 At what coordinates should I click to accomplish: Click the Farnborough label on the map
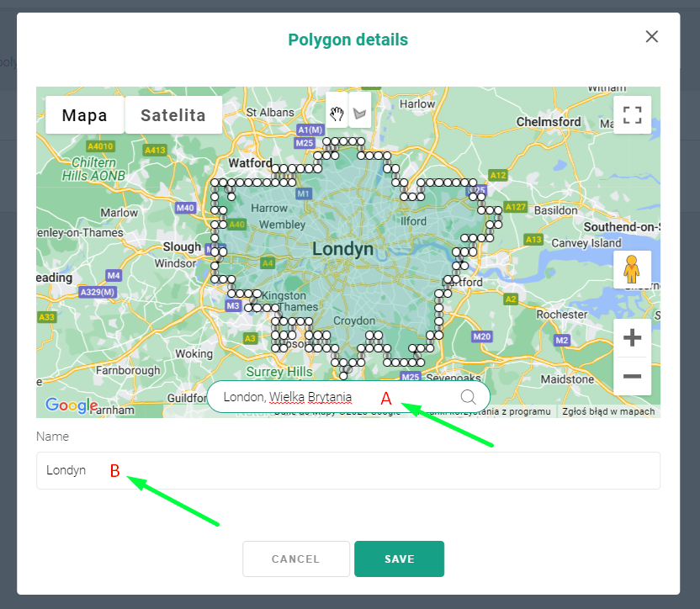[128, 370]
